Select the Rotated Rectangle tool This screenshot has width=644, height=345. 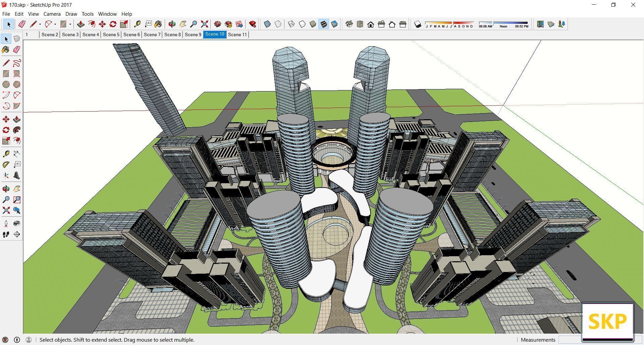17,74
